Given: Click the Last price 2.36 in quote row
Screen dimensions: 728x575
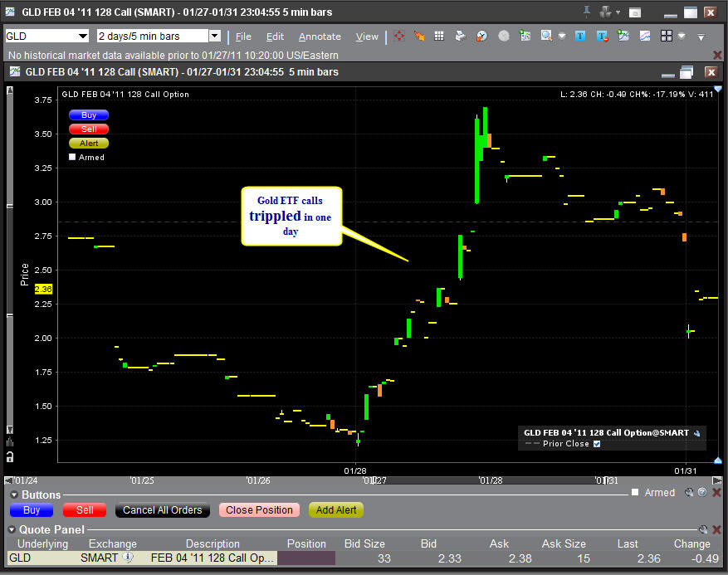Looking at the screenshot, I should (x=648, y=558).
